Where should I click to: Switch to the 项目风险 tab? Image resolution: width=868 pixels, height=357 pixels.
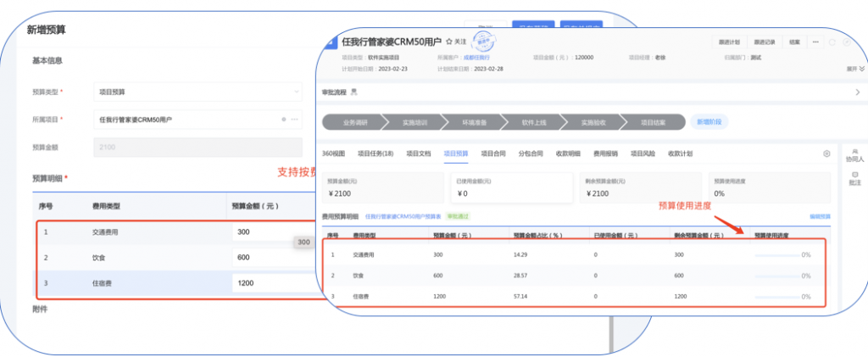(x=643, y=153)
